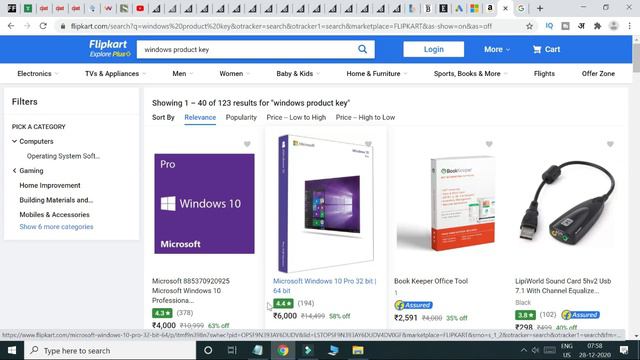The height and width of the screenshot is (360, 640).
Task: Open Task View in taskbar
Action: click(232, 350)
